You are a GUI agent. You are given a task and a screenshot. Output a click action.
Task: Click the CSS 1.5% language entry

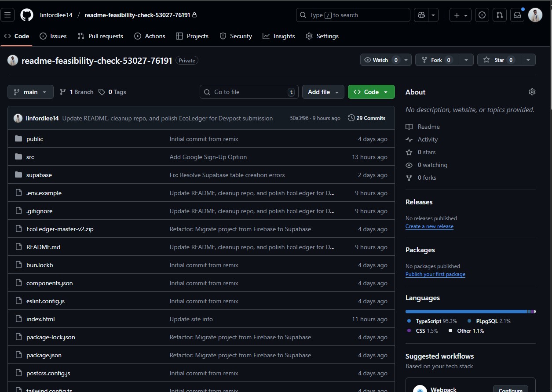pos(422,331)
